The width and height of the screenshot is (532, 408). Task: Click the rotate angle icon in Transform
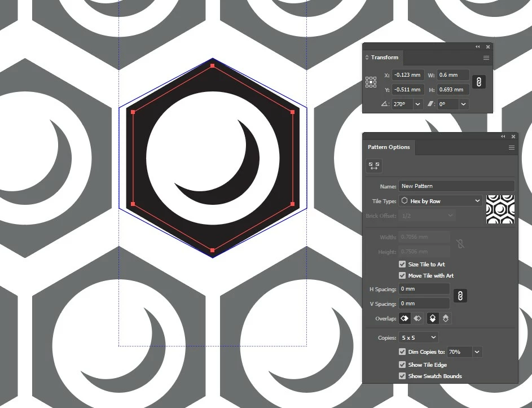(x=385, y=104)
